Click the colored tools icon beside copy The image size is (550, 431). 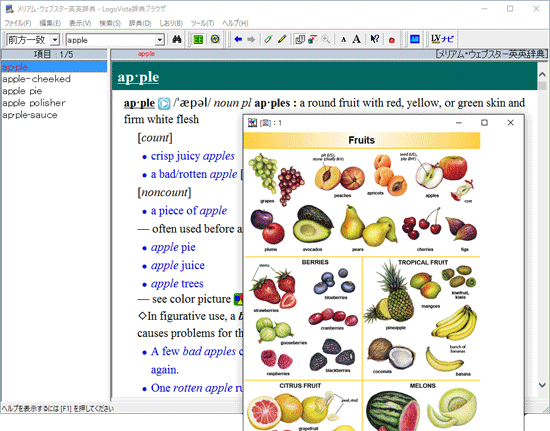pos(313,39)
